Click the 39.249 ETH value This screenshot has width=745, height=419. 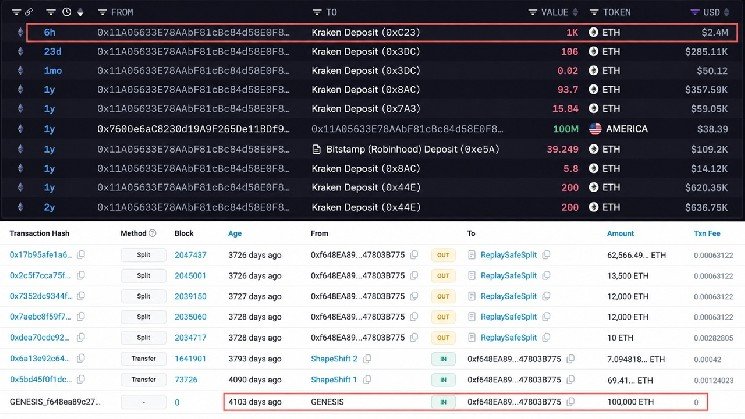[x=563, y=149]
